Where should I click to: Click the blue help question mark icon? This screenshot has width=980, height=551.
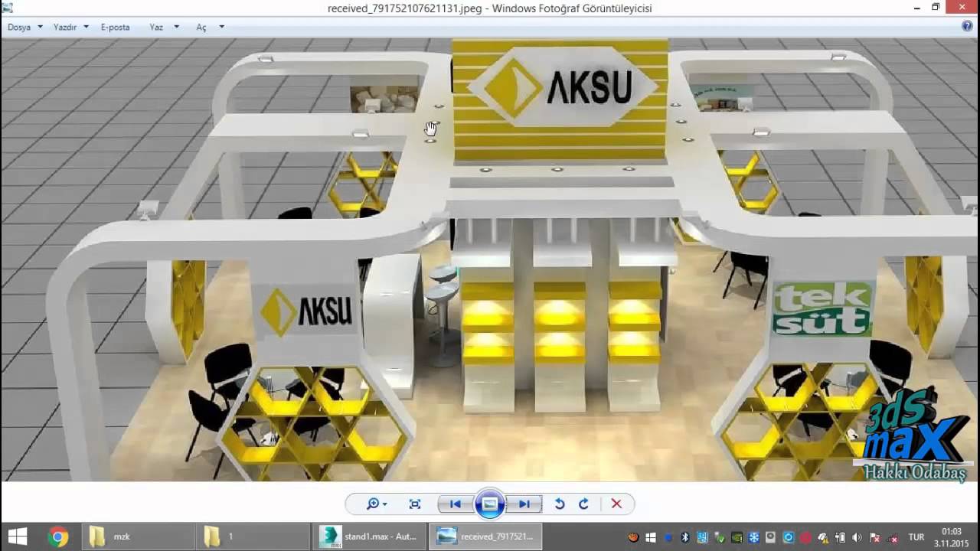[x=967, y=26]
